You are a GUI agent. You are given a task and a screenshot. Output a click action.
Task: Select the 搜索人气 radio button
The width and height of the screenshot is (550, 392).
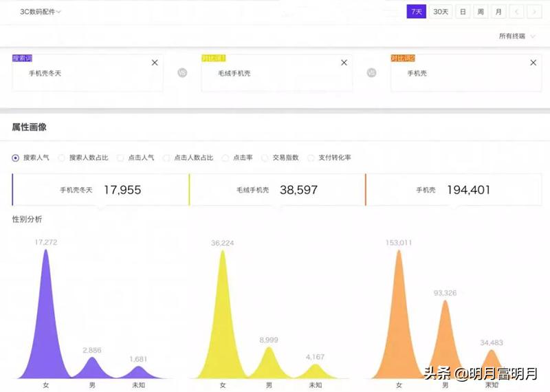click(x=15, y=158)
